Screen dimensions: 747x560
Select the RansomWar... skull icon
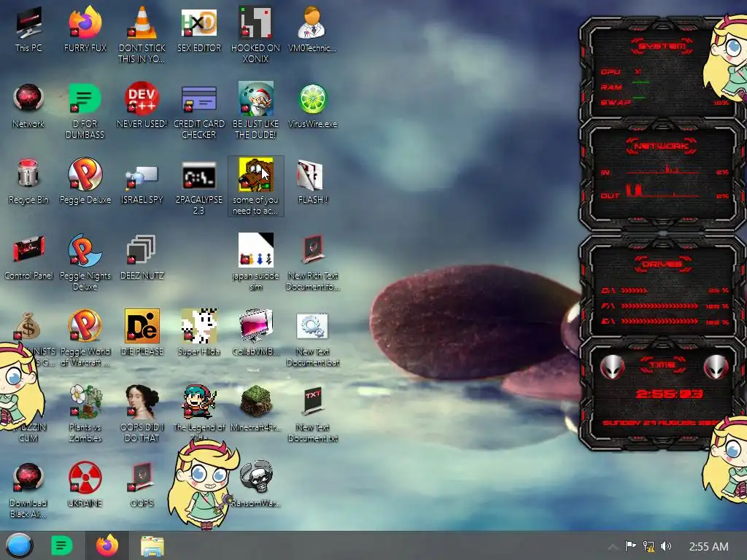pyautogui.click(x=258, y=484)
